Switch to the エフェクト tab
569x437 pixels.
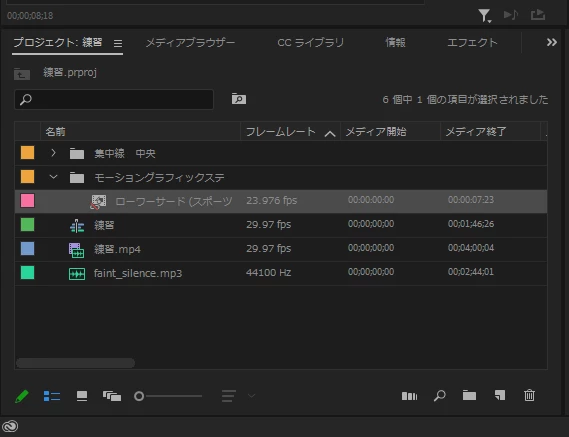[472, 43]
